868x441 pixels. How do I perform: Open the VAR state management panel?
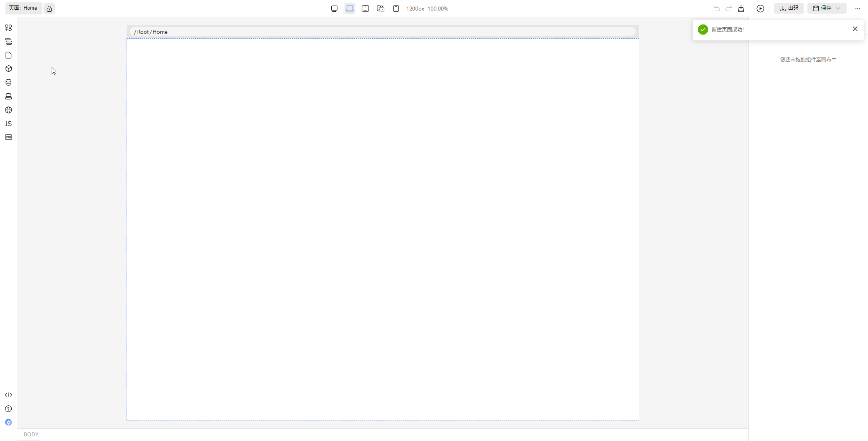coord(9,137)
